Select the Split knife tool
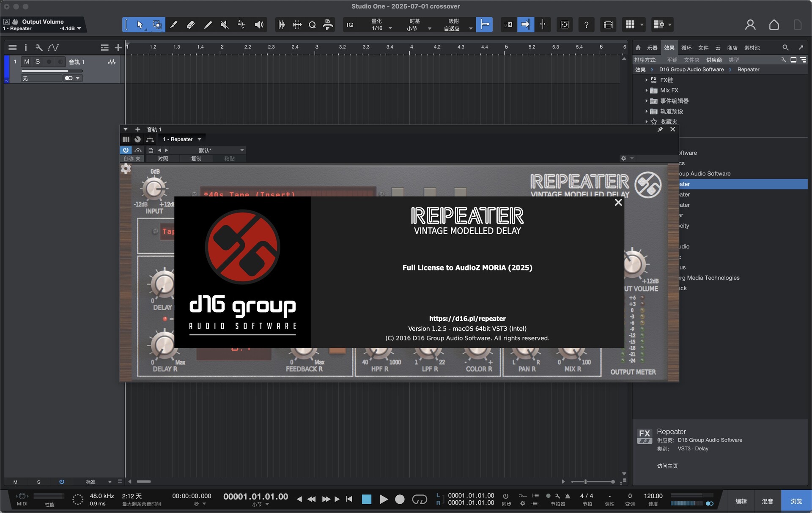This screenshot has height=513, width=812. 174,25
